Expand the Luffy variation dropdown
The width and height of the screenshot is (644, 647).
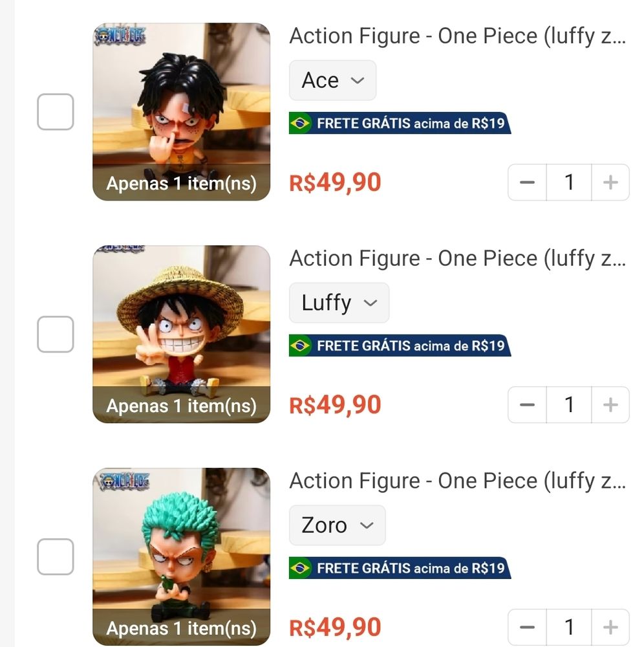[339, 303]
